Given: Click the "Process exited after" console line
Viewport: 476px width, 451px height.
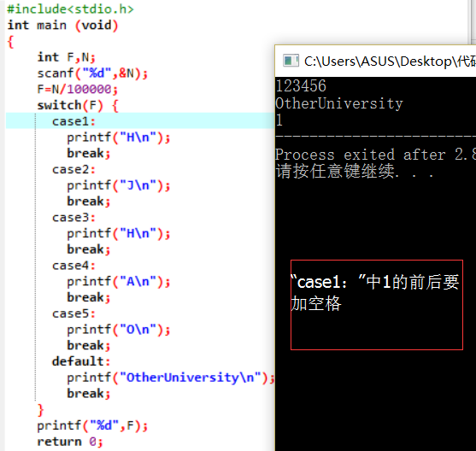Looking at the screenshot, I should pos(375,155).
